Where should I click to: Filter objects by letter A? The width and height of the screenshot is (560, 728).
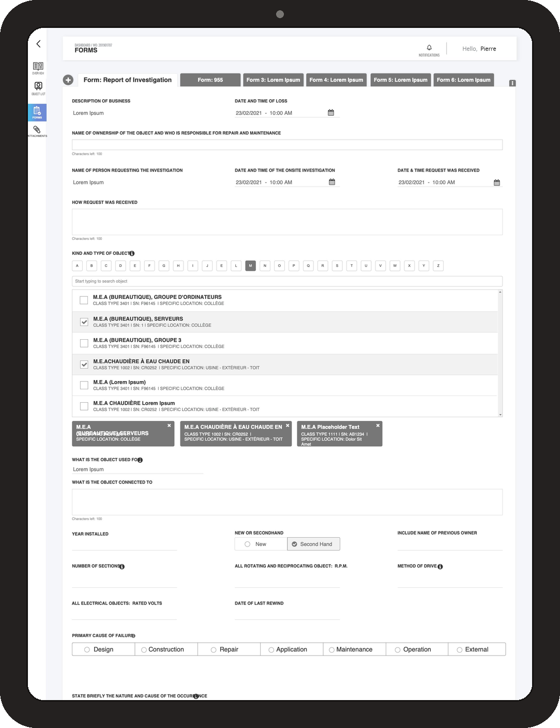coord(77,266)
